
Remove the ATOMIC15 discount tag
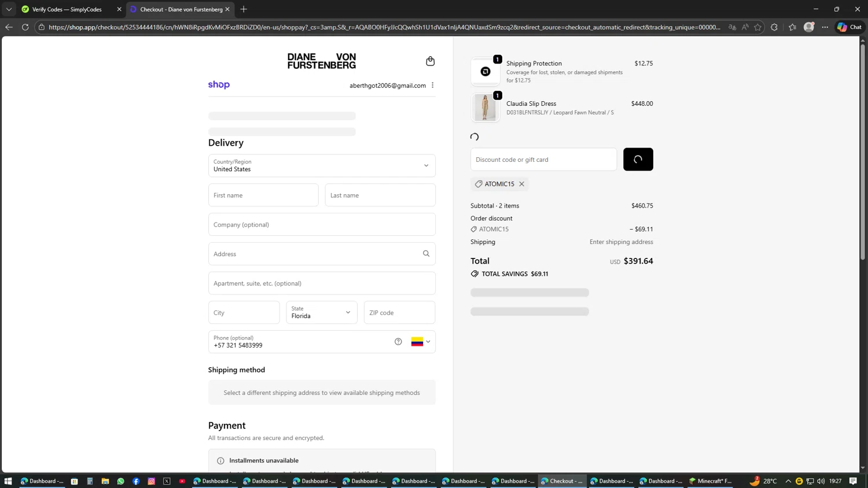521,184
